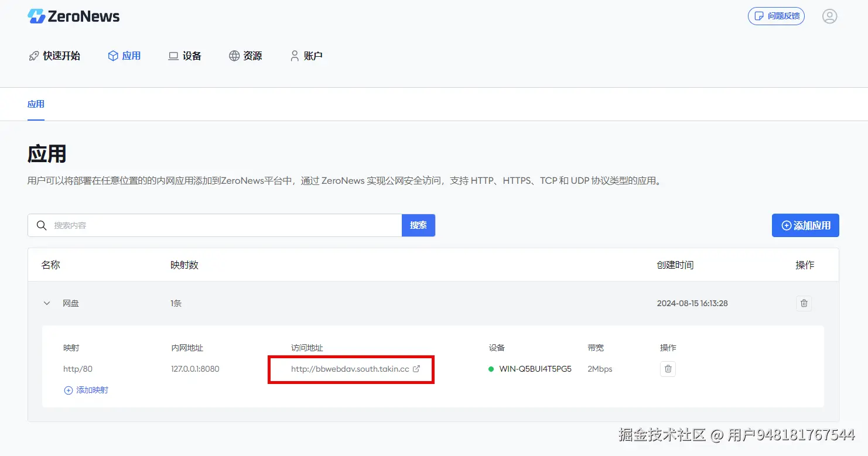Click the device name WIN-Q5BUI4T5PG5

tap(535, 369)
